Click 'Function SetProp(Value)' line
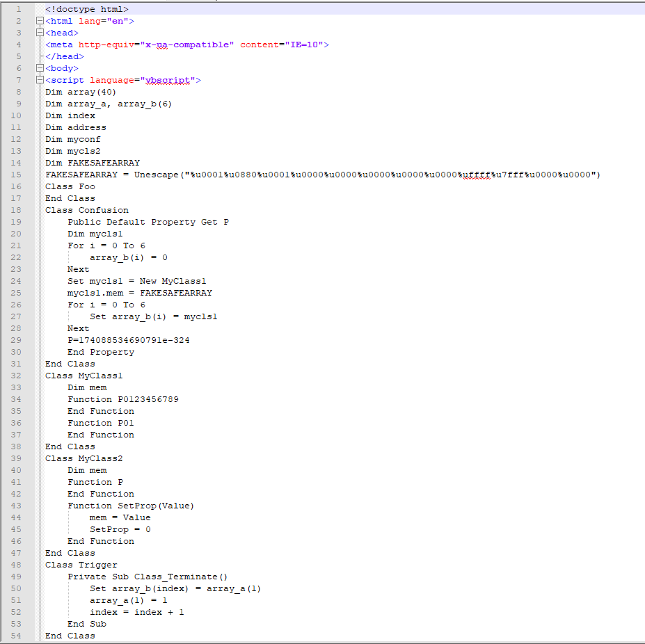 pyautogui.click(x=131, y=506)
